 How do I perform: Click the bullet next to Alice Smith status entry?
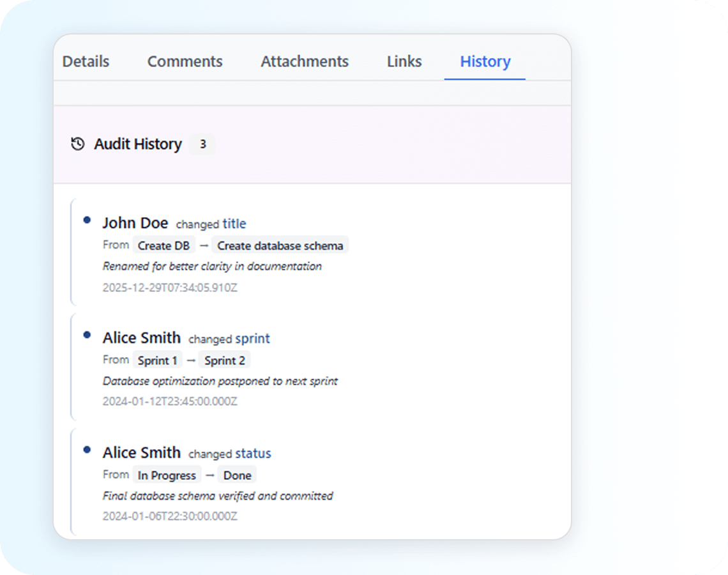pyautogui.click(x=87, y=450)
